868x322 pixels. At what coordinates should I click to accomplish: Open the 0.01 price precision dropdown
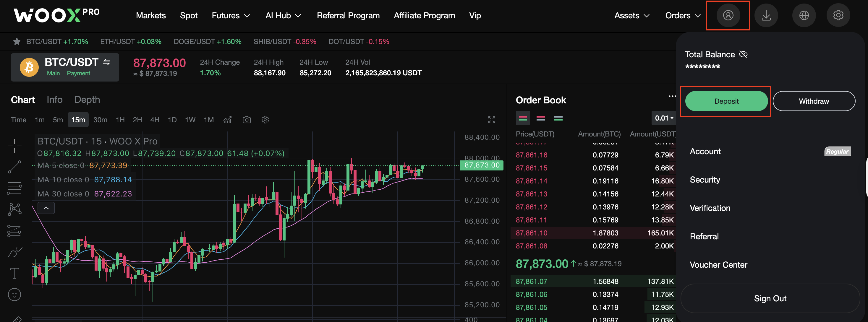click(663, 118)
